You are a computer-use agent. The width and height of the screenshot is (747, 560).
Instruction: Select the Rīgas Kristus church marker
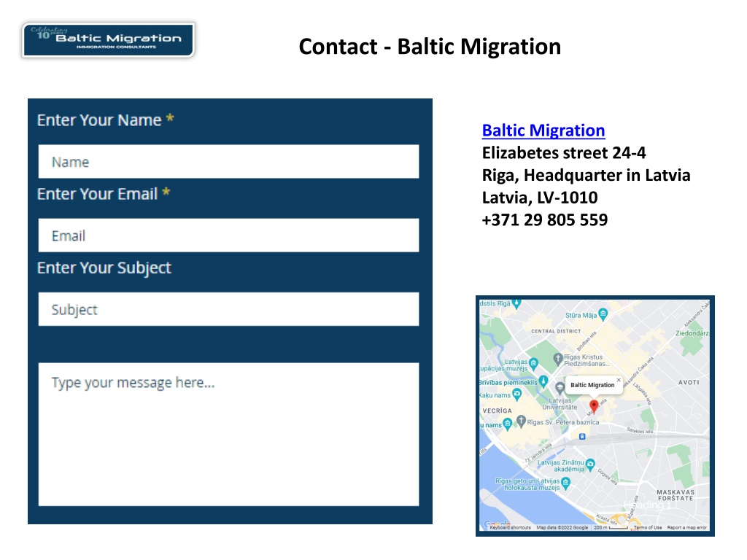pos(558,358)
